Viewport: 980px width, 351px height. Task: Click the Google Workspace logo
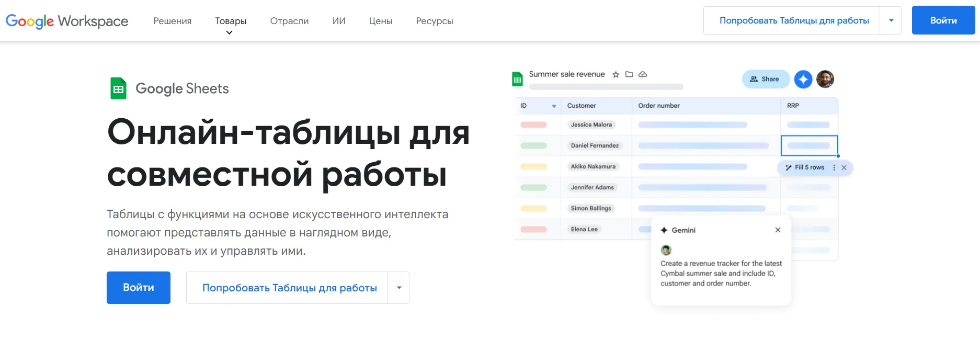(67, 21)
